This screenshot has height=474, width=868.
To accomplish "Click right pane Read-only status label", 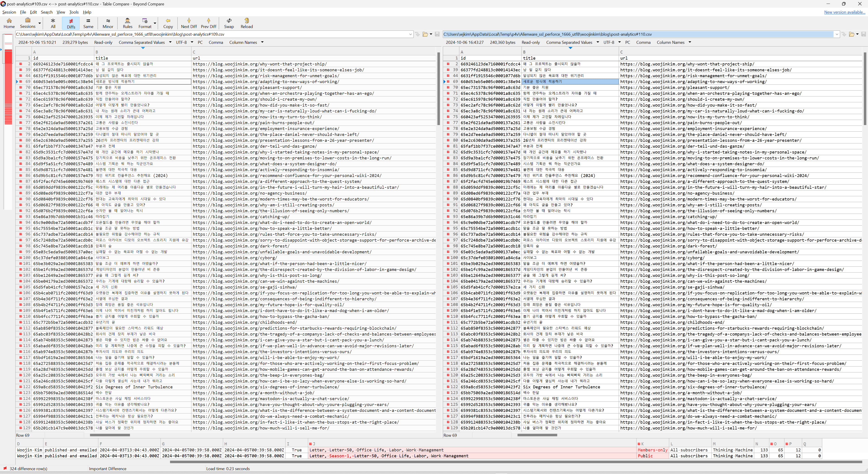I will click(x=530, y=42).
